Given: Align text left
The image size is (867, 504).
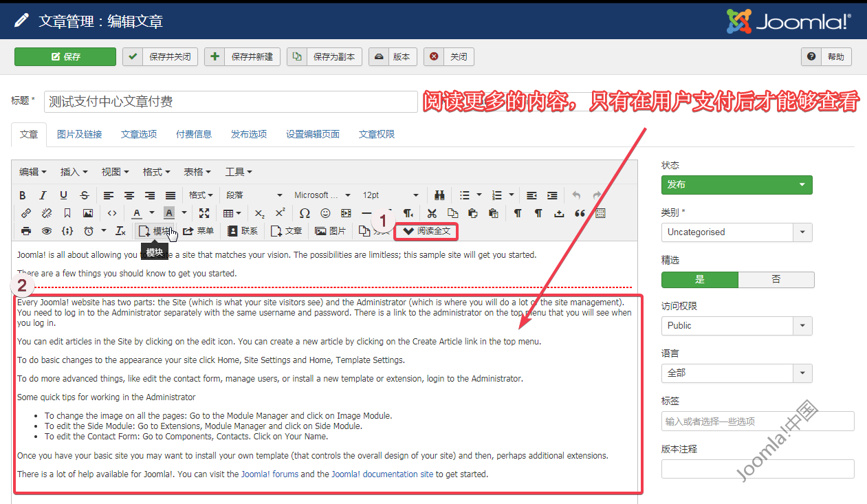Looking at the screenshot, I should [109, 195].
